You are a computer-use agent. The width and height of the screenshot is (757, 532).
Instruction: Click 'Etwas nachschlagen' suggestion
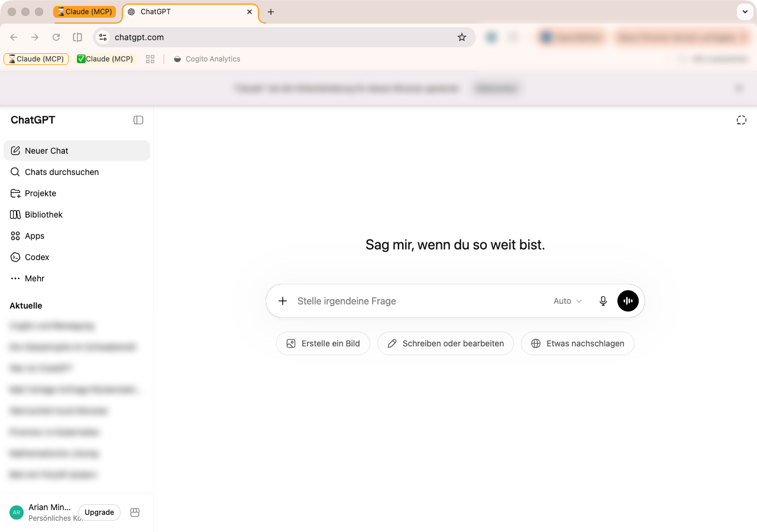(577, 343)
